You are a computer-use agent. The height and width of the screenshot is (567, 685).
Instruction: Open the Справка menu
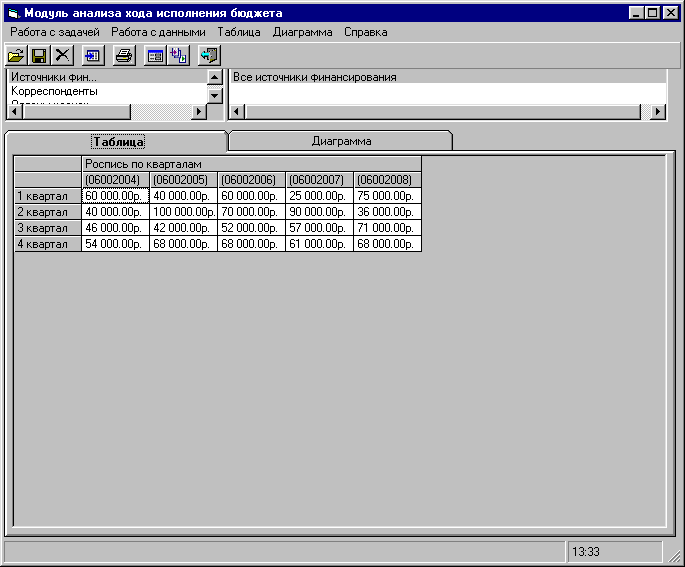[366, 32]
